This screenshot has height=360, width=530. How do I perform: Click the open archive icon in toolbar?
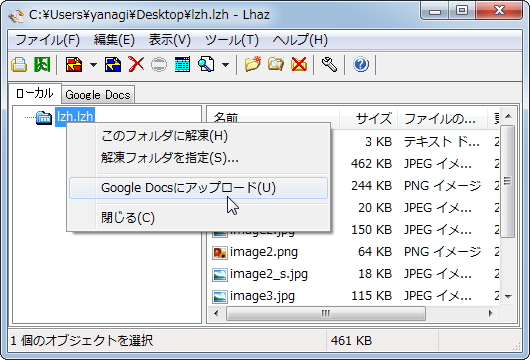tap(19, 64)
